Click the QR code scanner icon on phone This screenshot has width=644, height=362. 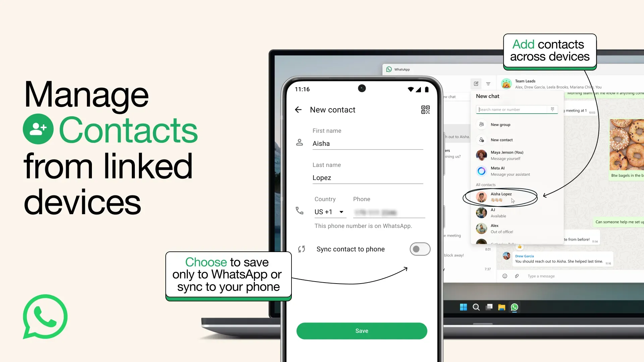[x=425, y=110]
